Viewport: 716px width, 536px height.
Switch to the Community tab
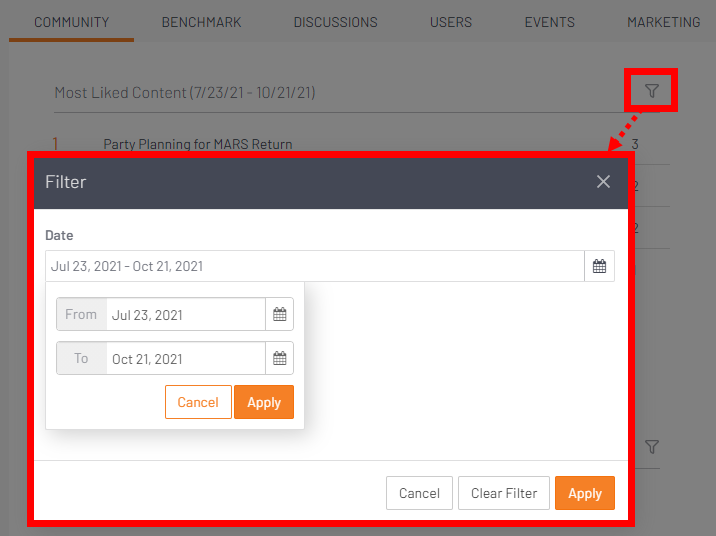[x=71, y=22]
